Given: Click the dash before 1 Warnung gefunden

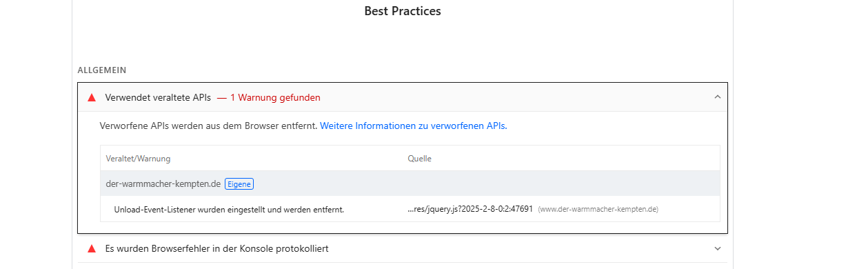Looking at the screenshot, I should coord(221,98).
